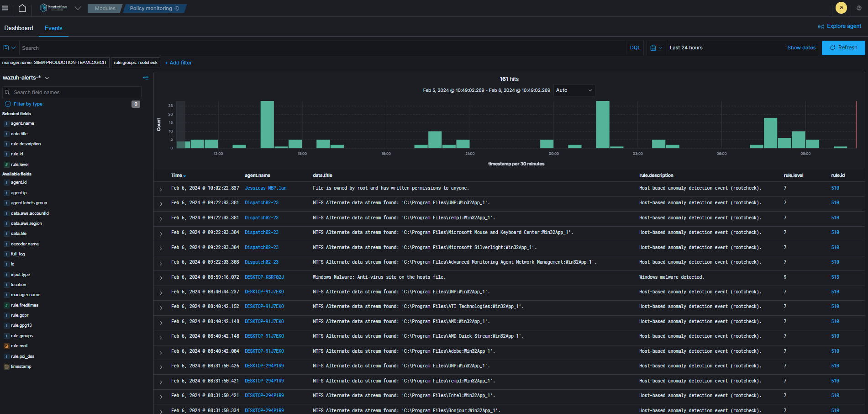Click the Refresh button
This screenshot has width=868, height=414.
pyautogui.click(x=843, y=48)
